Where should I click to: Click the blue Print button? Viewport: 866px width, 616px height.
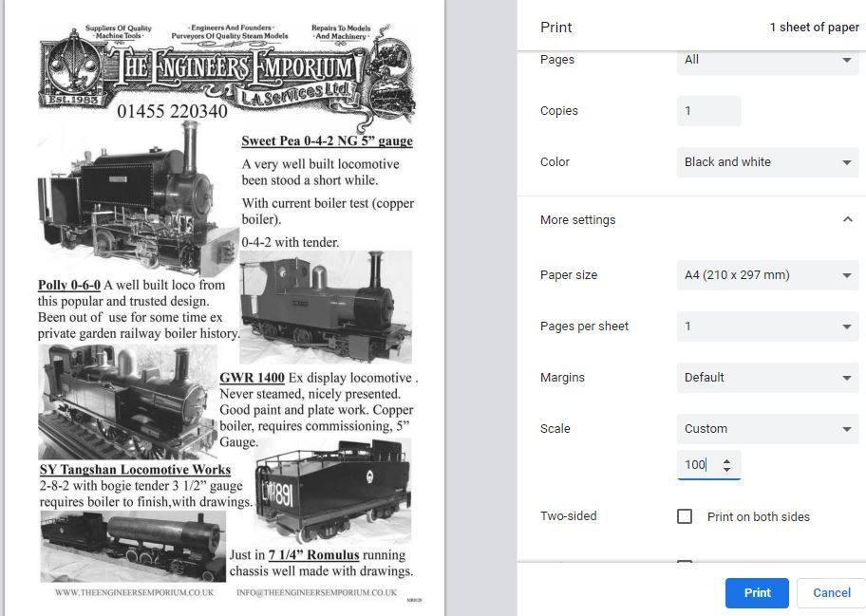point(757,593)
